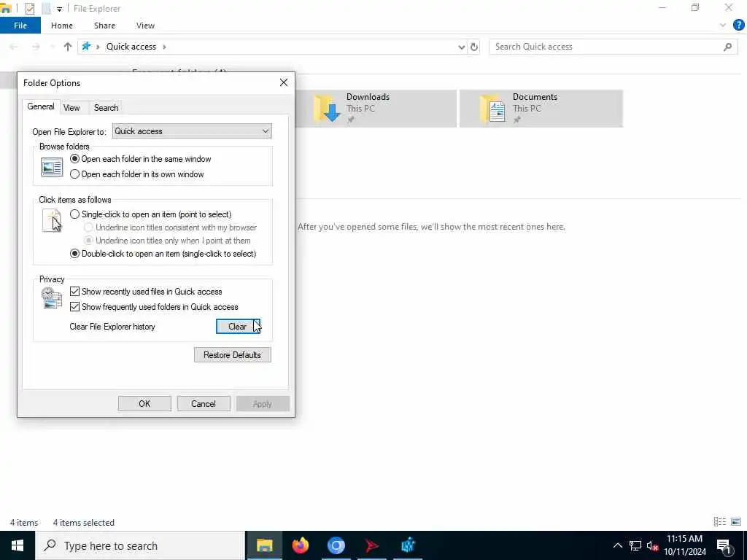The height and width of the screenshot is (560, 747).
Task: Click Restore Defaults button
Action: point(233,355)
